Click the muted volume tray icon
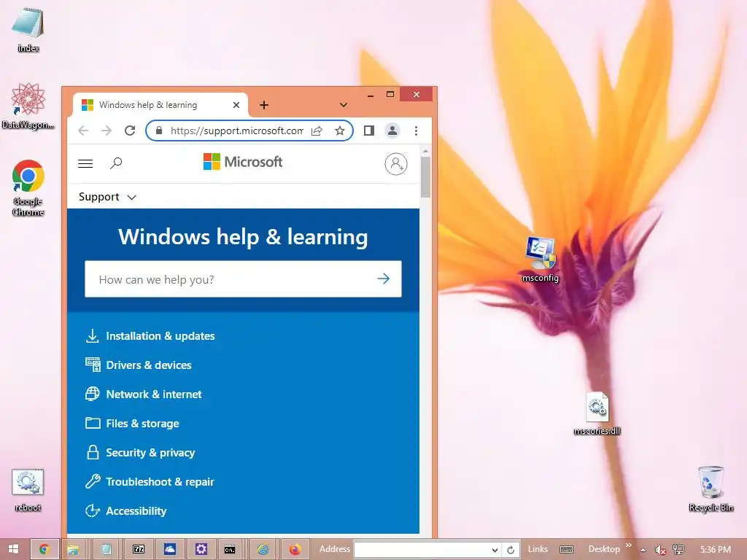This screenshot has height=560, width=747. 659,550
